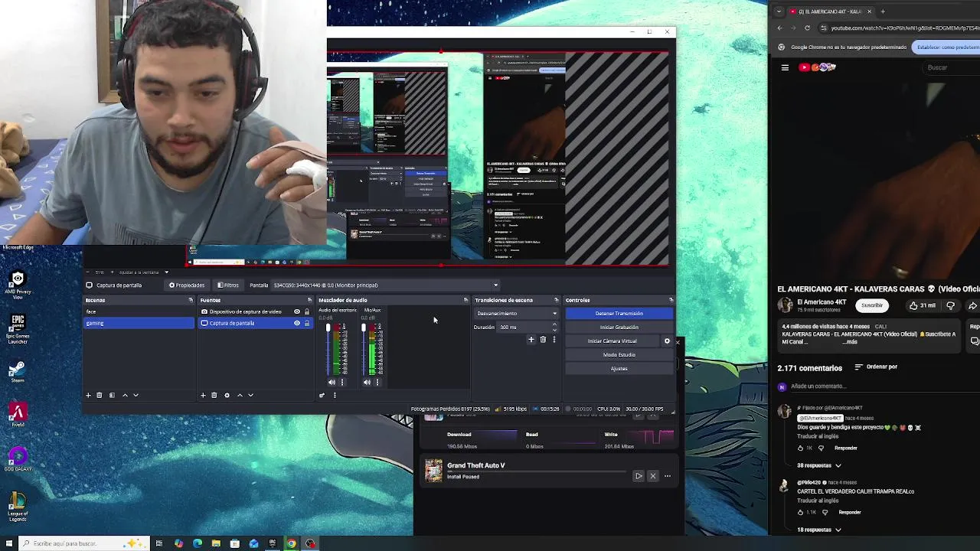Open advanced audio properties gears icon in mixer
The width and height of the screenshot is (980, 551).
322,395
